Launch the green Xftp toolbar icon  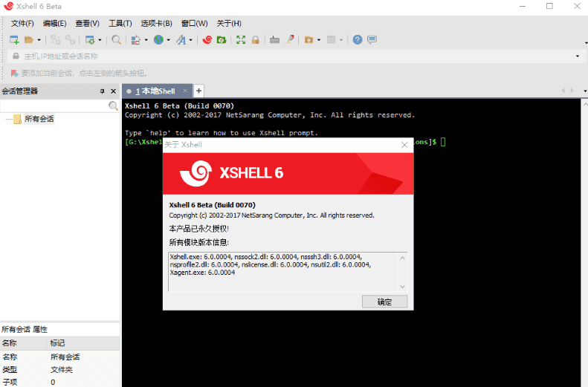coord(222,39)
